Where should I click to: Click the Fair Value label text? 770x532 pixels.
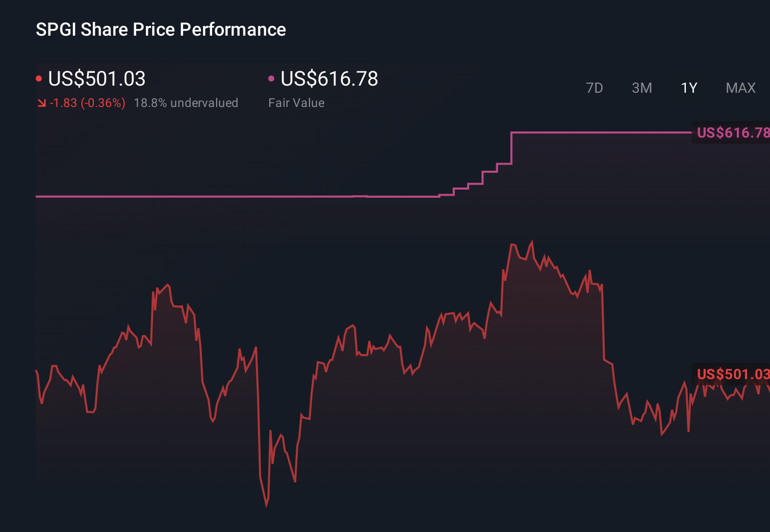click(296, 103)
